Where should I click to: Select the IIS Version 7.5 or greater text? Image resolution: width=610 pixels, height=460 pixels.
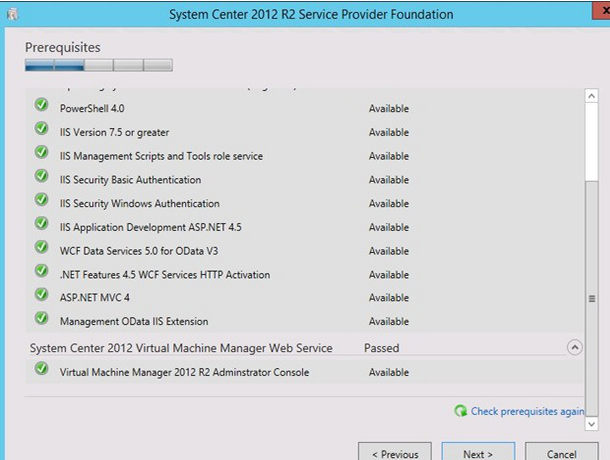click(114, 132)
